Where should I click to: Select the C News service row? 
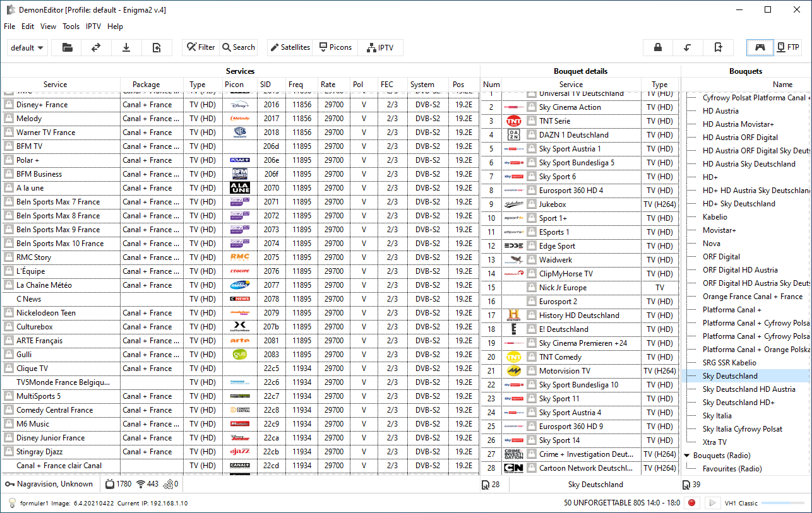(240, 299)
